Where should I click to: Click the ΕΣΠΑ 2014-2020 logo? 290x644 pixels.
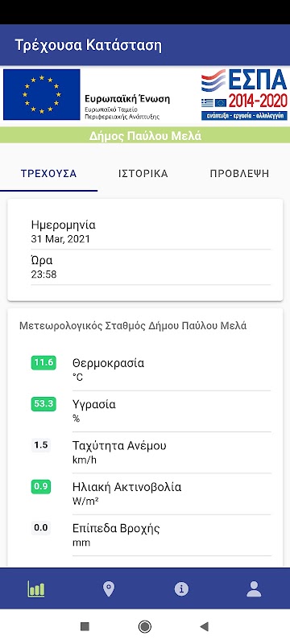pos(244,94)
